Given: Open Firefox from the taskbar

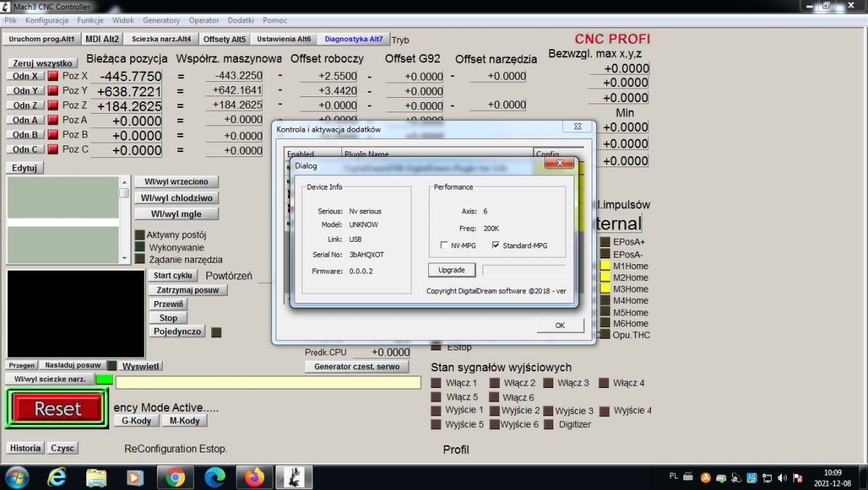Looking at the screenshot, I should [254, 477].
